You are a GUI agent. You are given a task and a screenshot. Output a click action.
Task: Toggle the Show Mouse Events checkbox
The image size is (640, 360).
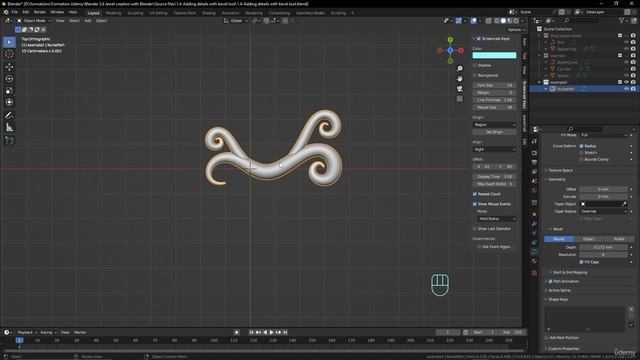coord(475,204)
